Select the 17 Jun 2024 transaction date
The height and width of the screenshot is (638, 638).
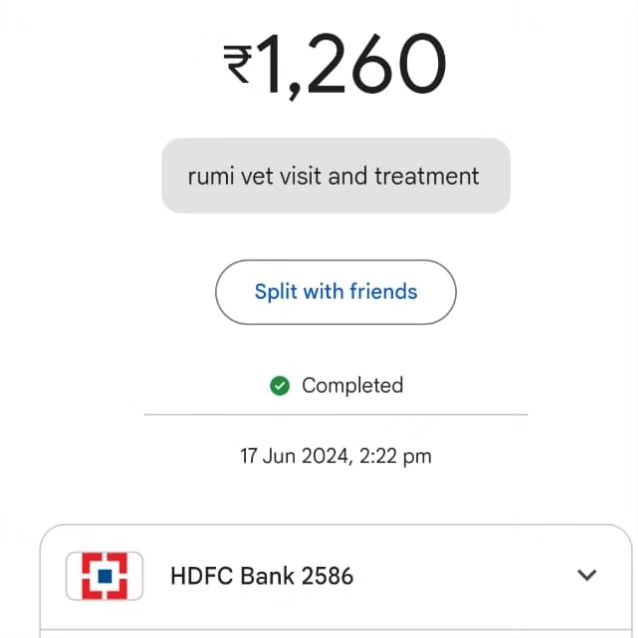tap(294, 456)
